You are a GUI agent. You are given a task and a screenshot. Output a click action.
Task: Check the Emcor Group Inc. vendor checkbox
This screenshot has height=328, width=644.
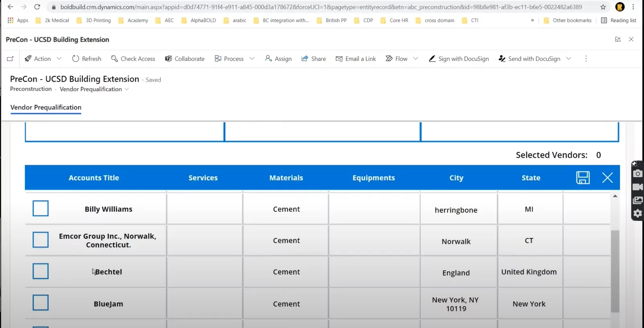tap(41, 240)
